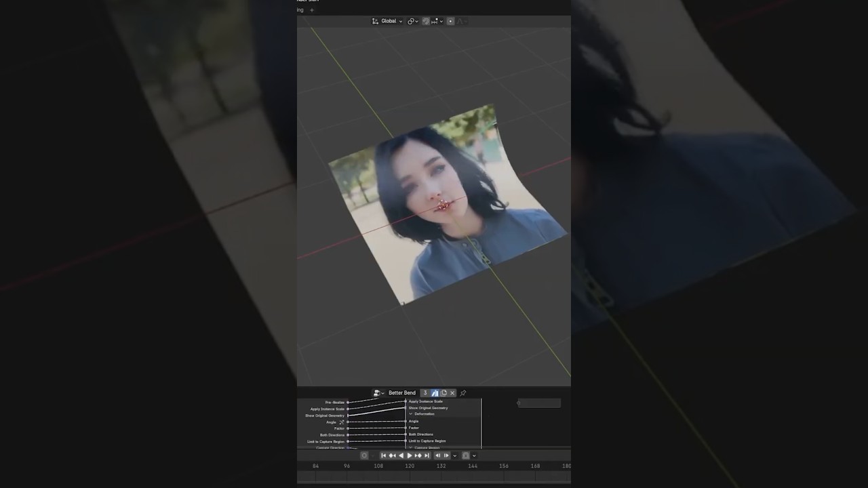868x488 pixels.
Task: Add a new workspace tab
Action: (x=312, y=10)
